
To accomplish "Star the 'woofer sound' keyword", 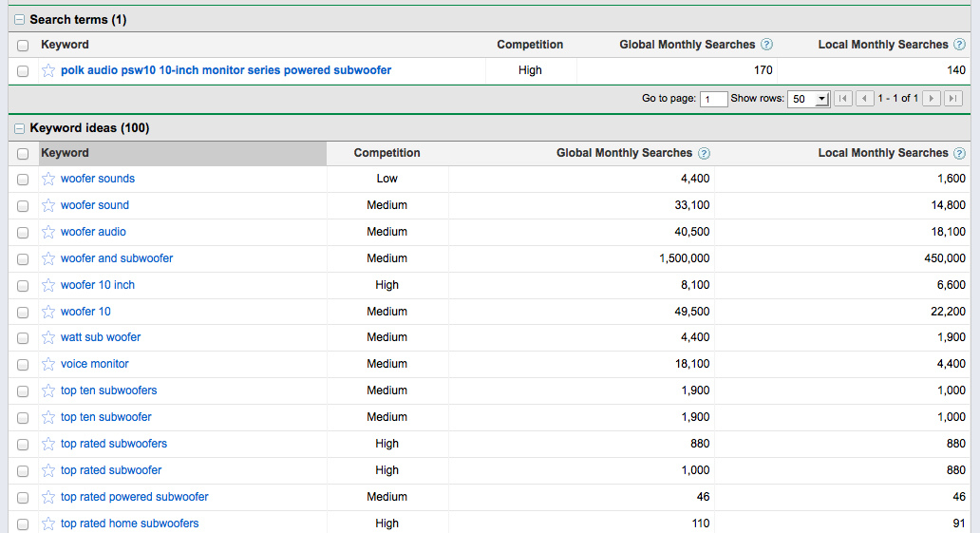I will coord(48,205).
